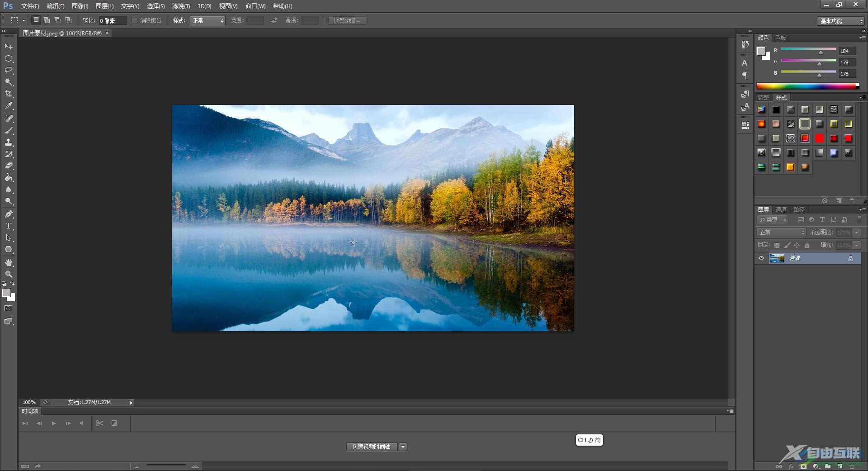This screenshot has width=868, height=471.
Task: Choose New Selection mode button
Action: tap(36, 20)
